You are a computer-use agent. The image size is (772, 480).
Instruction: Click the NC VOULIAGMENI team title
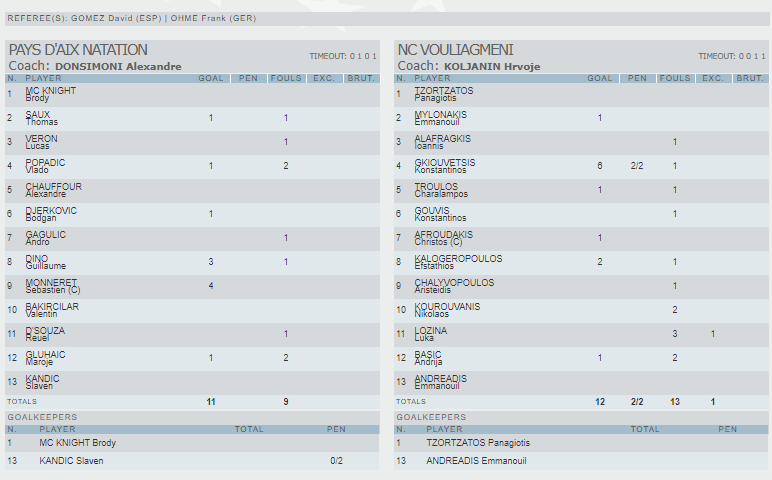click(455, 50)
